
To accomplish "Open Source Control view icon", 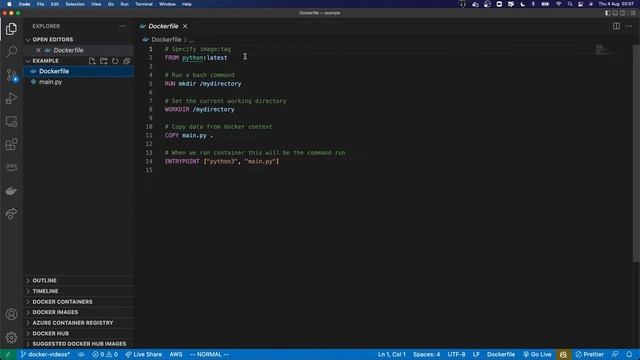I will point(11,75).
